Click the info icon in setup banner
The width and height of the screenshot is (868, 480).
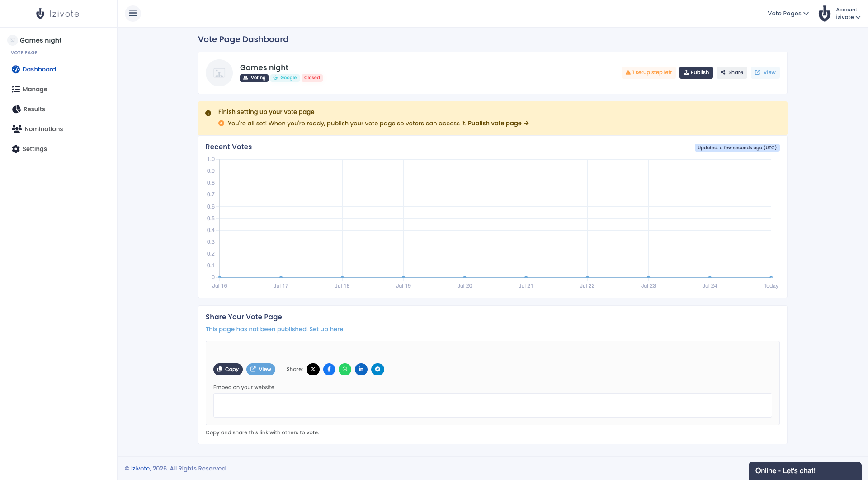(208, 113)
